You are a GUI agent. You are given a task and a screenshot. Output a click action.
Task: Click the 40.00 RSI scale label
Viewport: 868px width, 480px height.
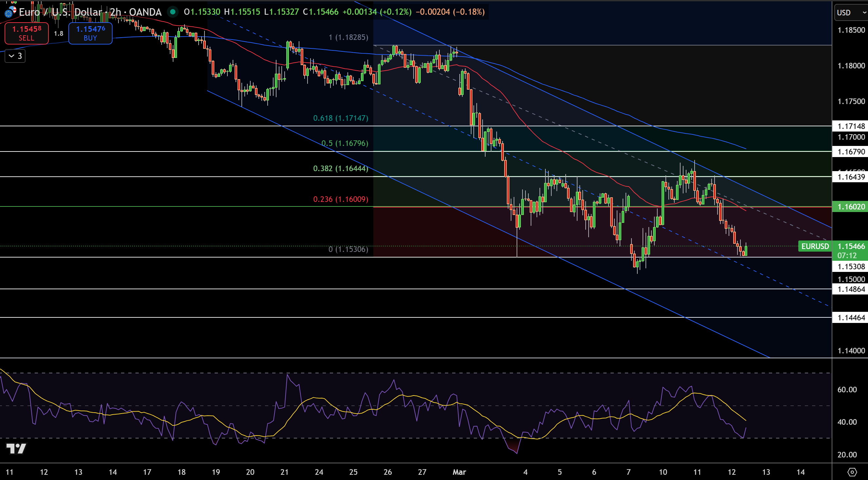[847, 422]
